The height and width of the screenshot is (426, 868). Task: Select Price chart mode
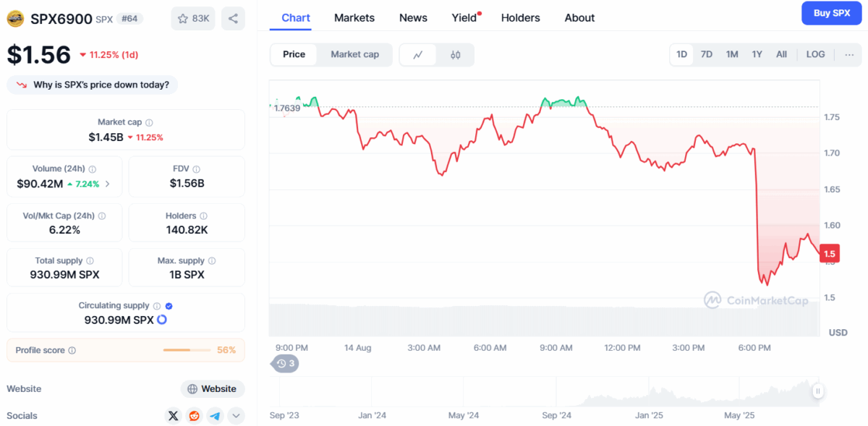(294, 55)
